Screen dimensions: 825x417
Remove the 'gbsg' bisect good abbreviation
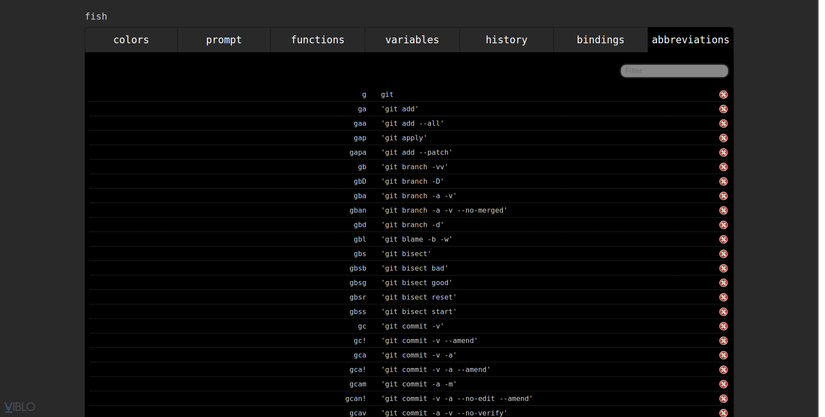point(723,282)
